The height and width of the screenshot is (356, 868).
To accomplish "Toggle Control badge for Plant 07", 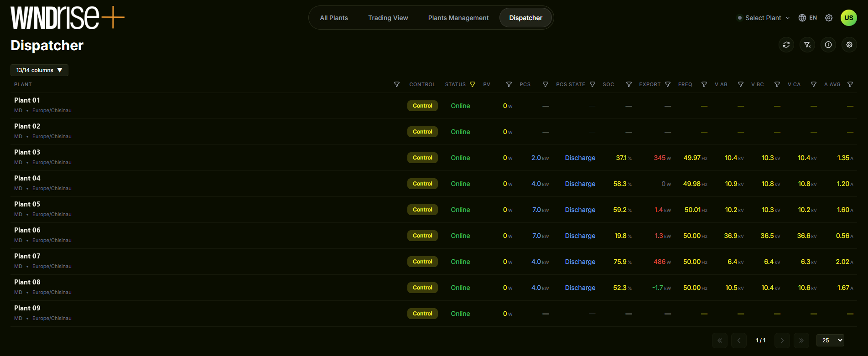I will point(422,262).
